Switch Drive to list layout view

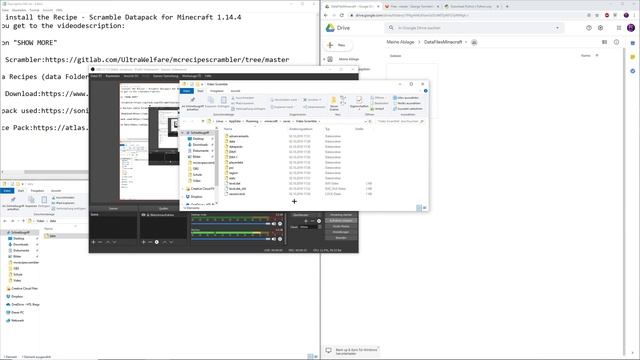604,42
